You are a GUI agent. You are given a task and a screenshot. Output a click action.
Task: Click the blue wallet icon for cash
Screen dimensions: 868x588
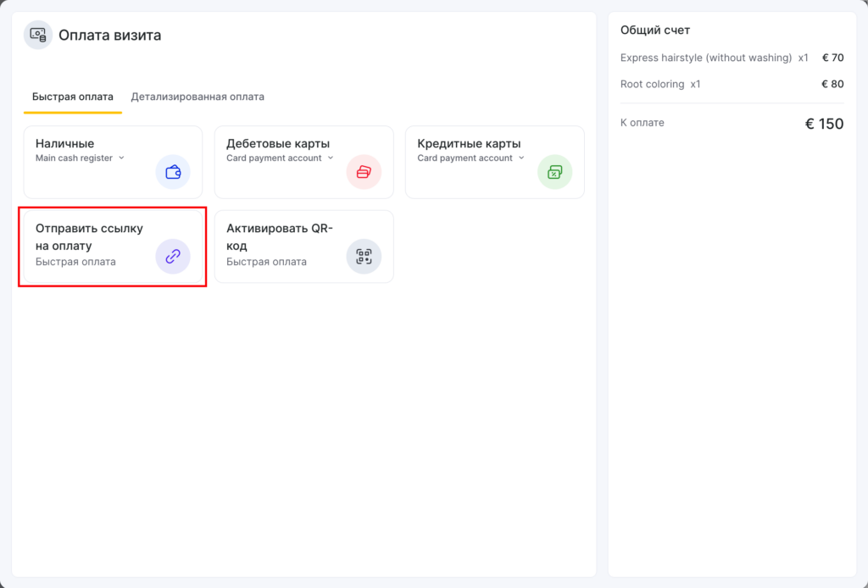173,172
